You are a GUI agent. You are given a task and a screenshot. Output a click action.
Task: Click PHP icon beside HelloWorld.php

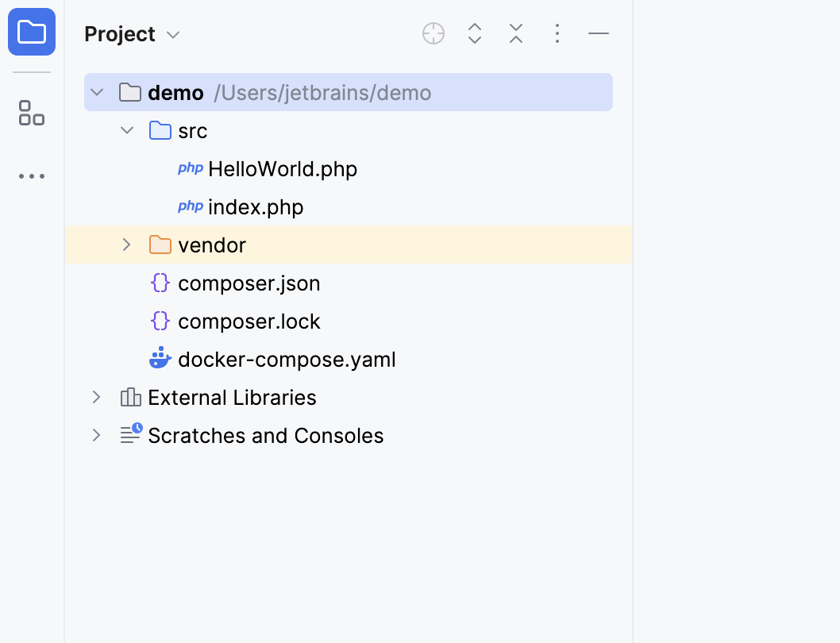point(191,169)
